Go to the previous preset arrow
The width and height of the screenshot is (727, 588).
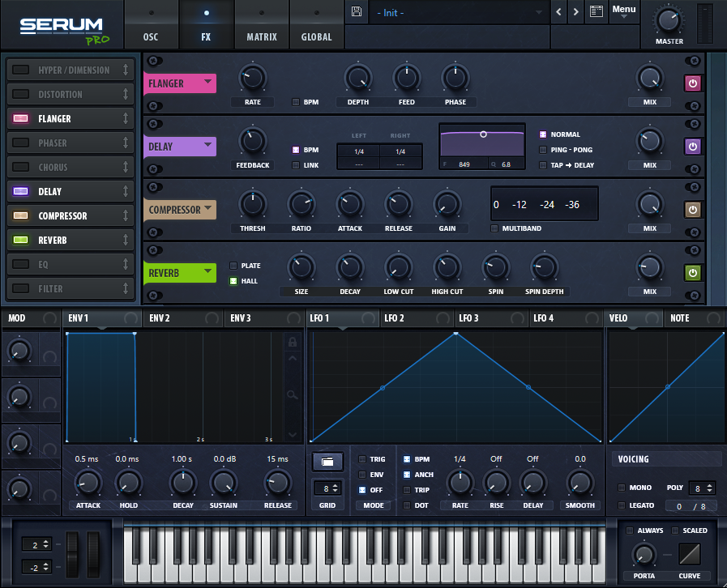tap(558, 12)
